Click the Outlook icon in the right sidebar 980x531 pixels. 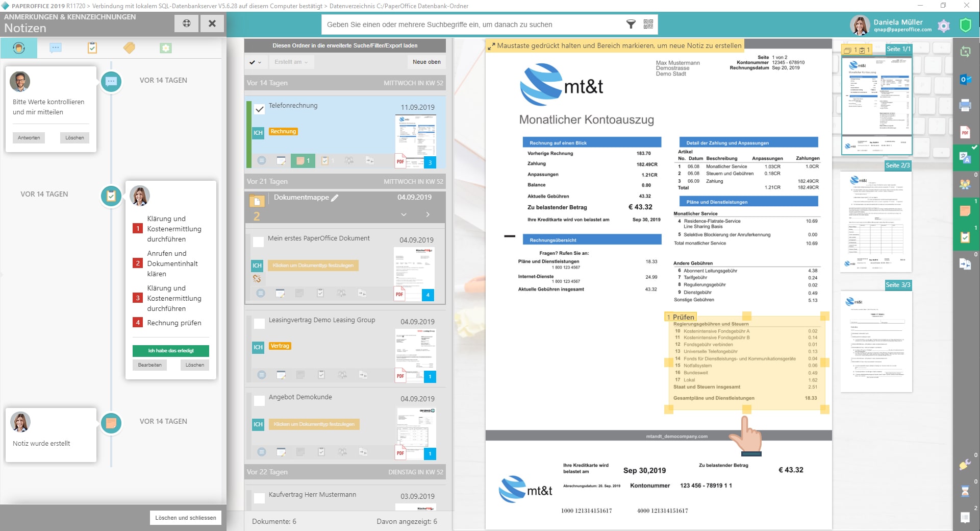point(965,79)
